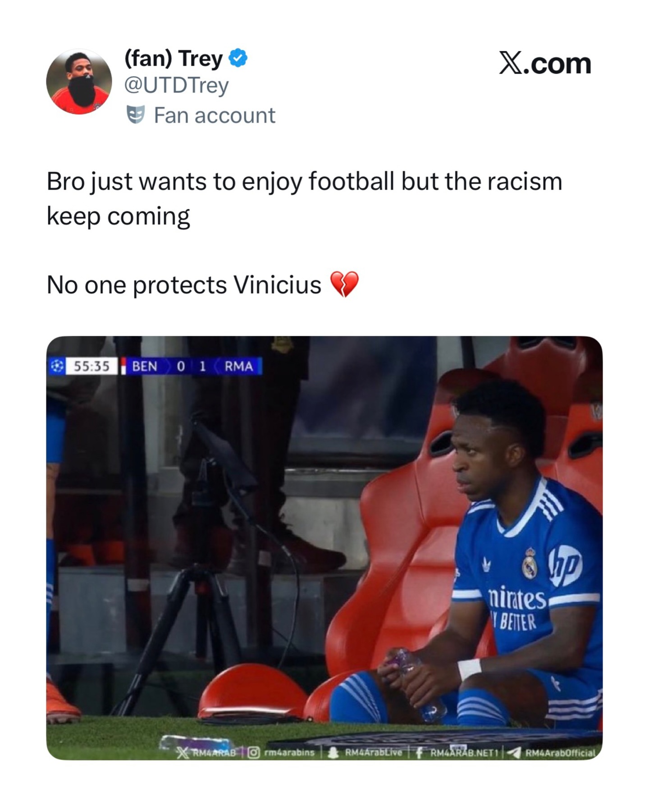Click the RMA team label on scoreboard
This screenshot has height=812, width=649.
[x=238, y=367]
